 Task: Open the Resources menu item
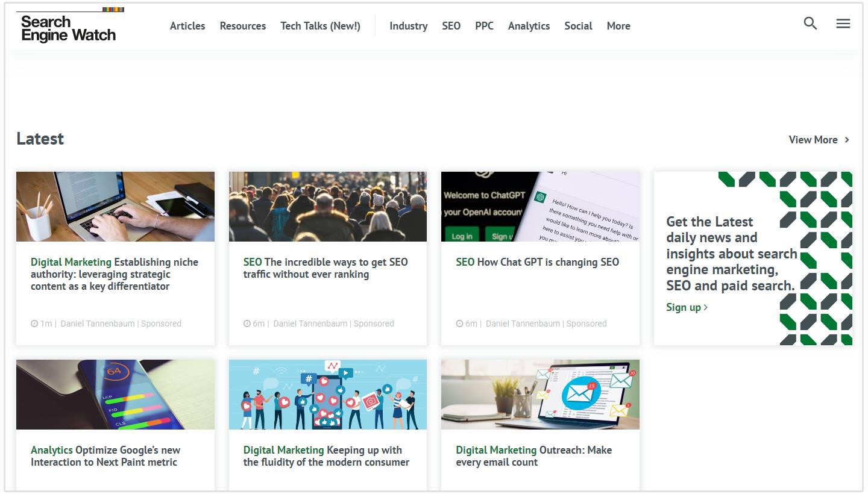click(x=243, y=26)
